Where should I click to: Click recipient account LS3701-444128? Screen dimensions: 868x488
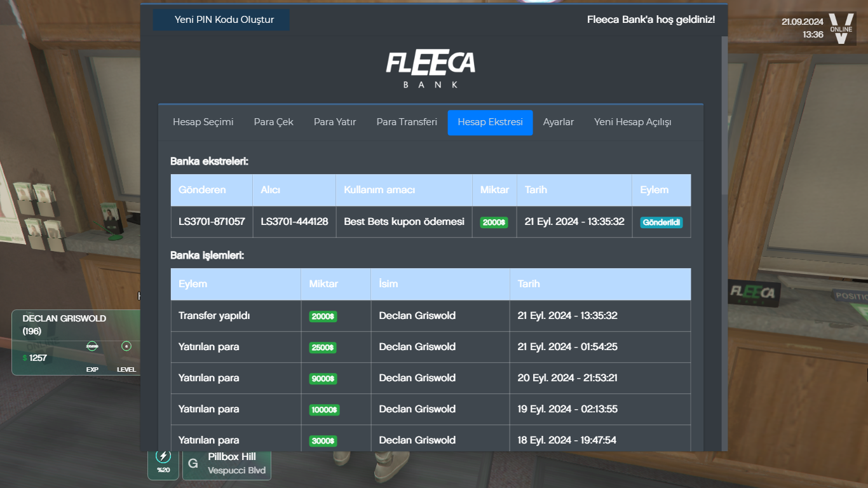tap(294, 222)
